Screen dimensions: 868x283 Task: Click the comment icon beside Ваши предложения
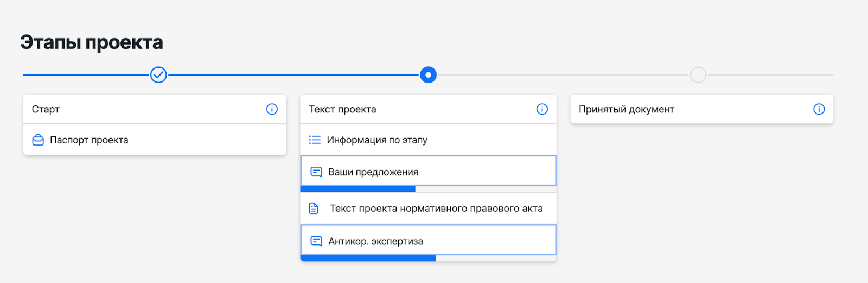[x=316, y=172]
